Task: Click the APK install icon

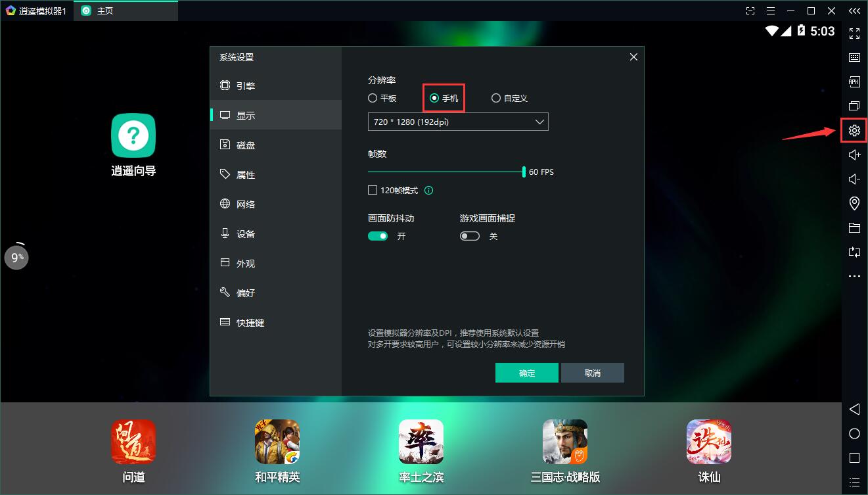Action: (854, 82)
